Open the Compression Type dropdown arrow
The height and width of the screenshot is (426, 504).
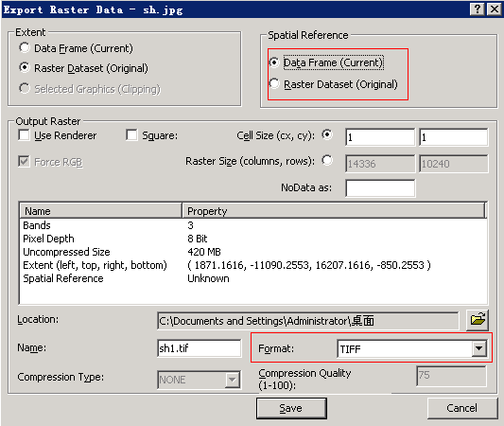coord(232,380)
